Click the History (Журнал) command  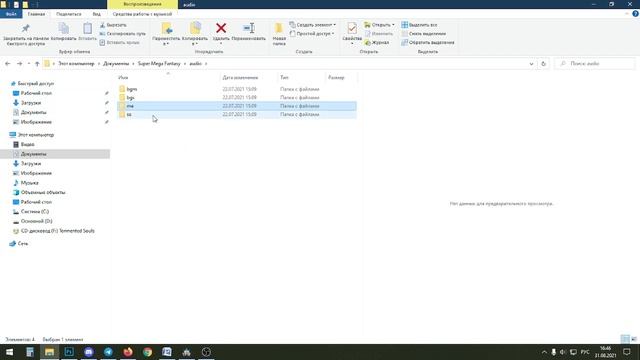(377, 42)
